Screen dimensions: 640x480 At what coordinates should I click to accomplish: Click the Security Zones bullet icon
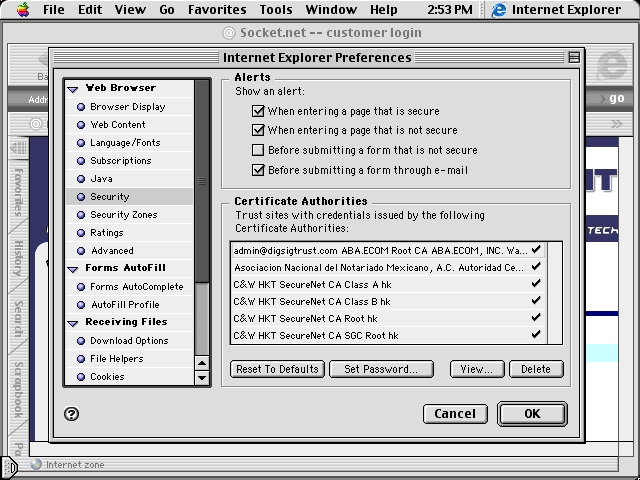pos(81,215)
